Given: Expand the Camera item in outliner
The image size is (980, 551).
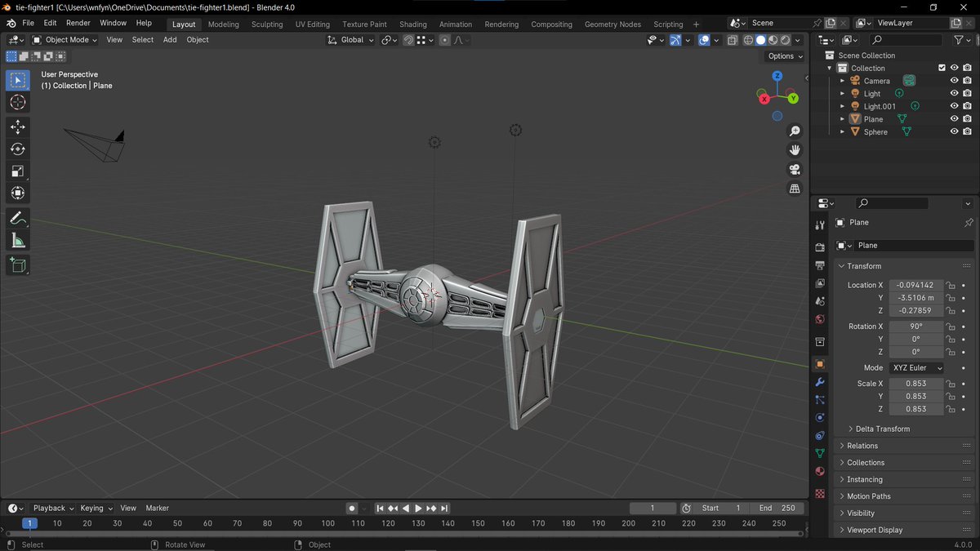Looking at the screenshot, I should 842,81.
